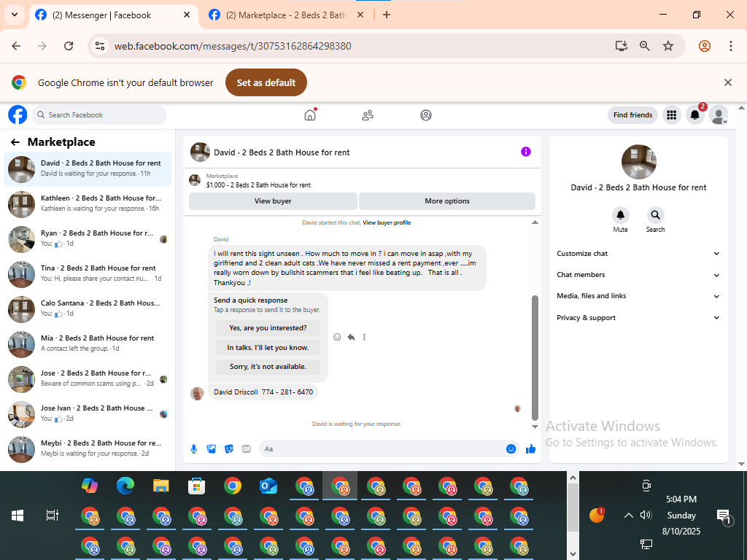Screen dimensions: 747x560
Task: Click the chat message scrollbar thumb
Action: (535, 357)
